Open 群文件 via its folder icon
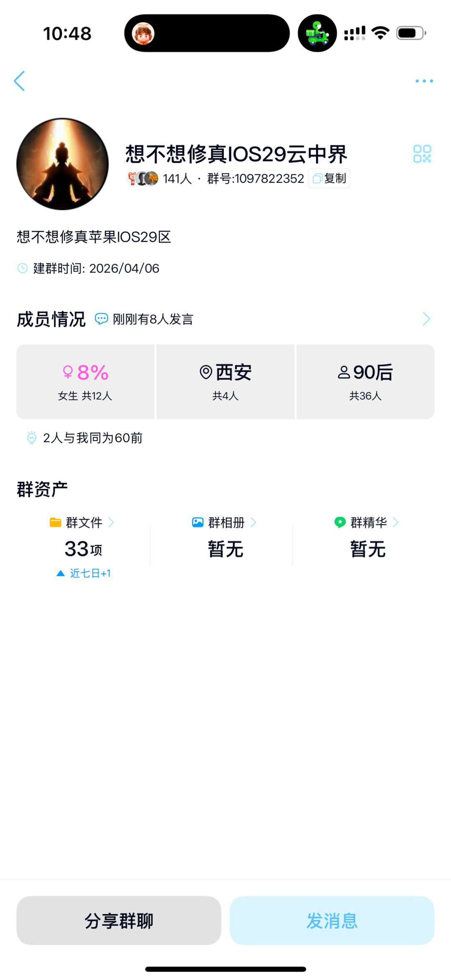451x980 pixels. [x=56, y=522]
